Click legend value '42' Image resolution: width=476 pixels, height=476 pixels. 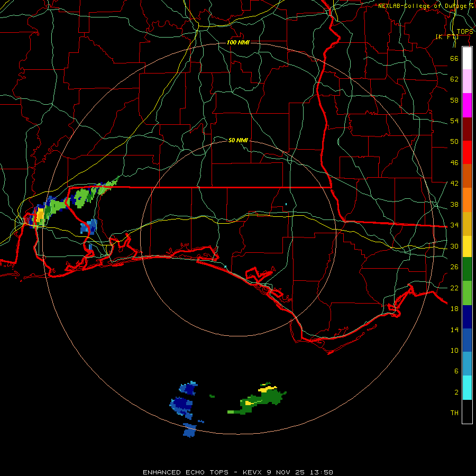454,183
